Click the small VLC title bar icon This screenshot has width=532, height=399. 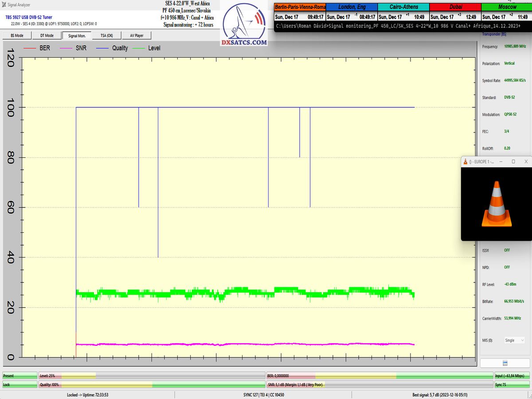tap(465, 162)
